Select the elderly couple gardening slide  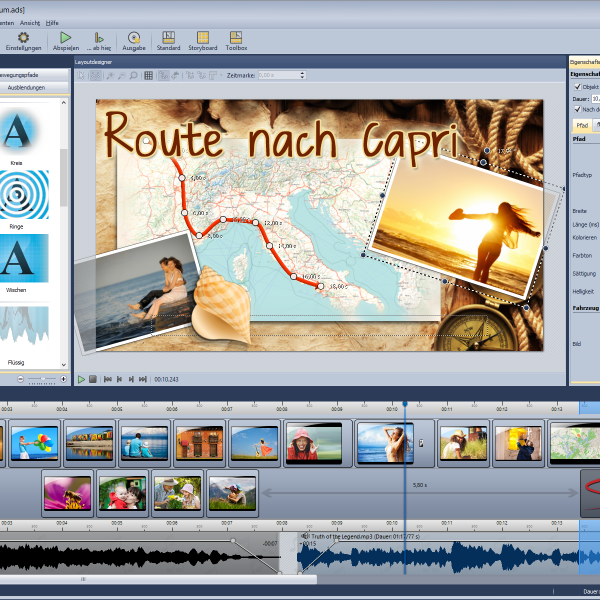click(x=178, y=493)
